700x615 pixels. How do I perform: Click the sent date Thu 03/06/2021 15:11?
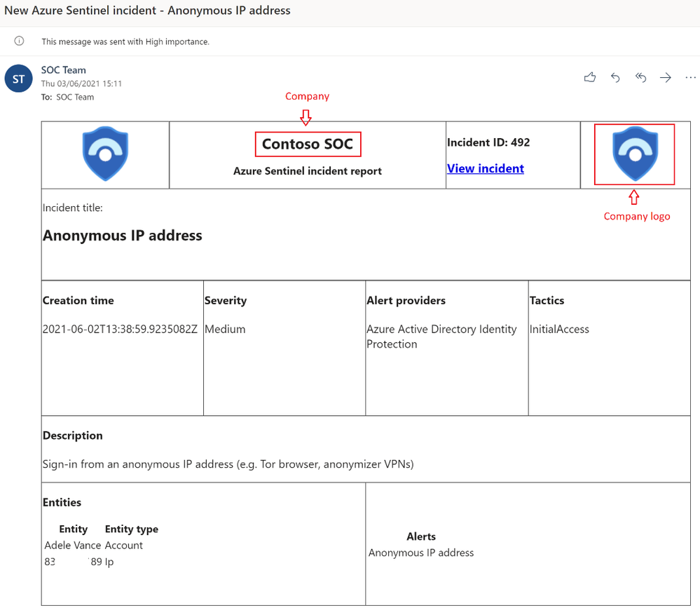[81, 83]
